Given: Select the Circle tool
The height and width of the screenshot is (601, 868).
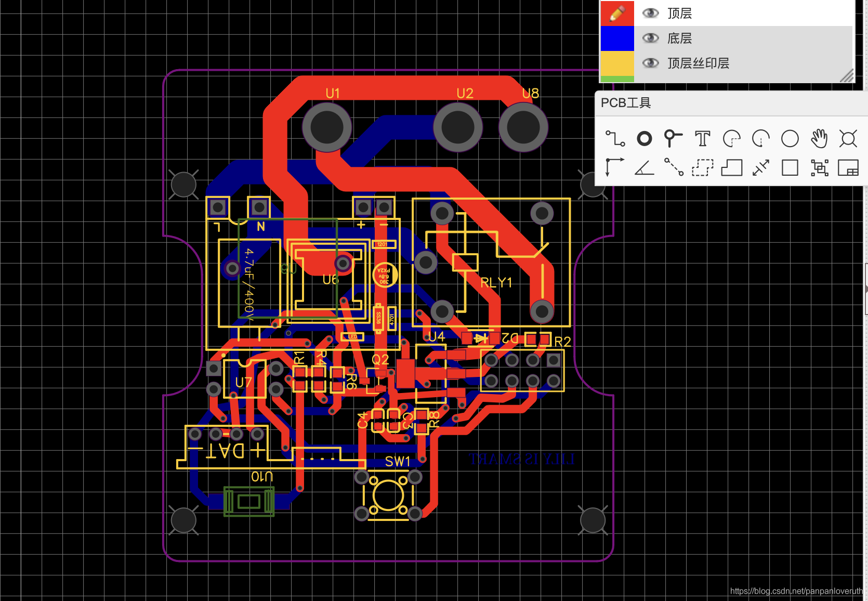Looking at the screenshot, I should pyautogui.click(x=790, y=139).
